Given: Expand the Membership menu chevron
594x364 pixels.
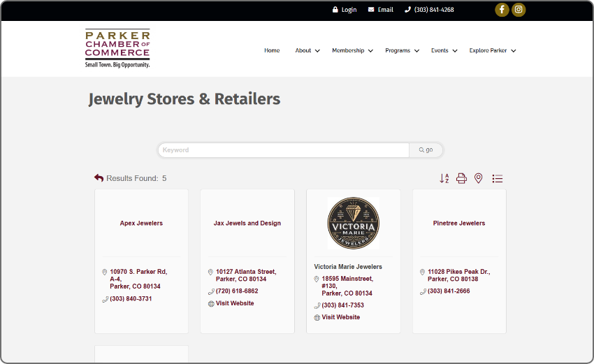Looking at the screenshot, I should [370, 51].
